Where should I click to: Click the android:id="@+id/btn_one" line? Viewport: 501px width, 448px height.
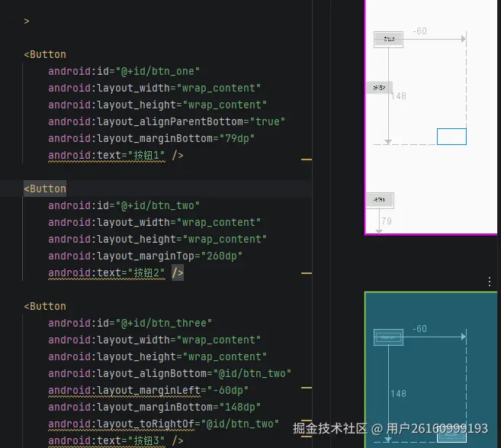click(124, 71)
